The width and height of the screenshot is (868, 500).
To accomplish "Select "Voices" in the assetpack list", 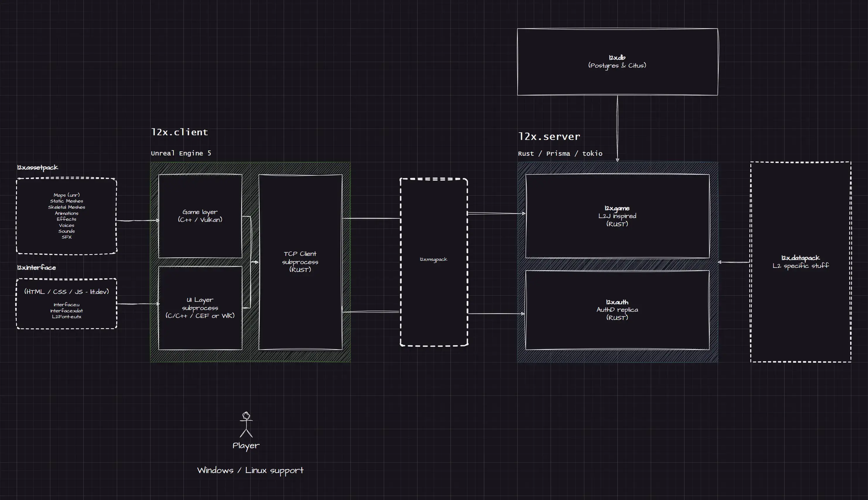I will (67, 225).
